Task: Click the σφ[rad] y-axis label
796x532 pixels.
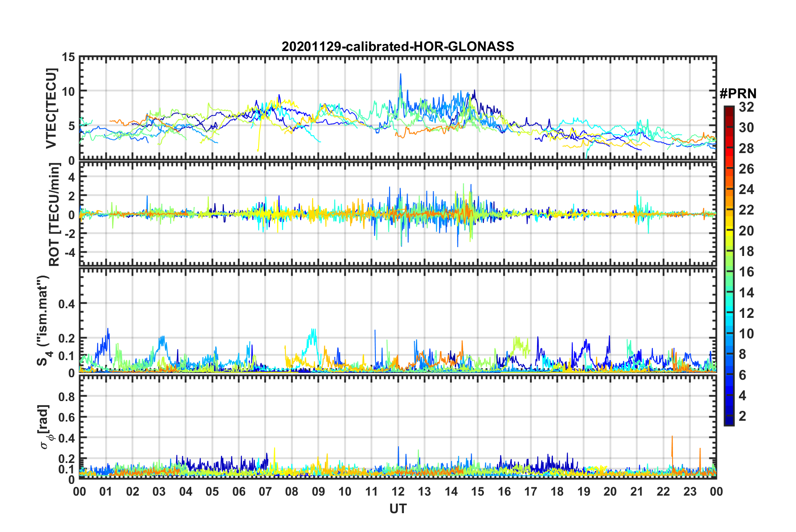Action: (45, 427)
